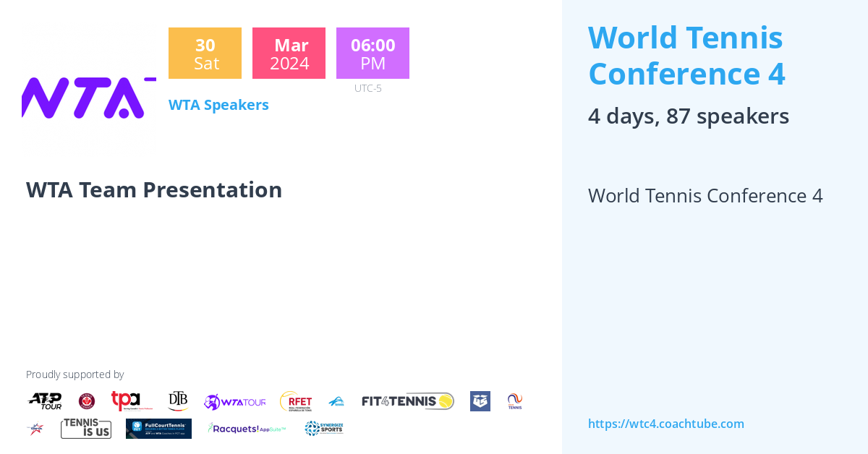Click the World Tennis Conference 4 heading
The image size is (868, 454).
[x=686, y=56]
